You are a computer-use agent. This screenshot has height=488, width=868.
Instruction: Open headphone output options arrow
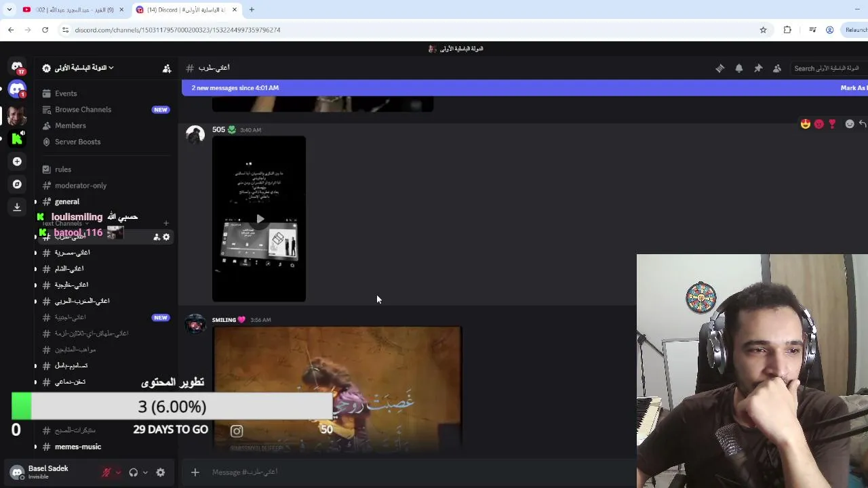tap(145, 472)
